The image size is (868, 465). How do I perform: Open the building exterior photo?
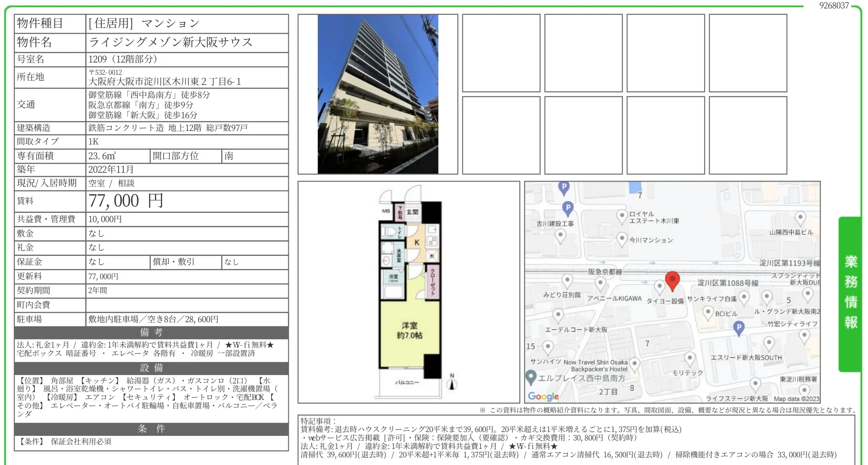pyautogui.click(x=378, y=94)
